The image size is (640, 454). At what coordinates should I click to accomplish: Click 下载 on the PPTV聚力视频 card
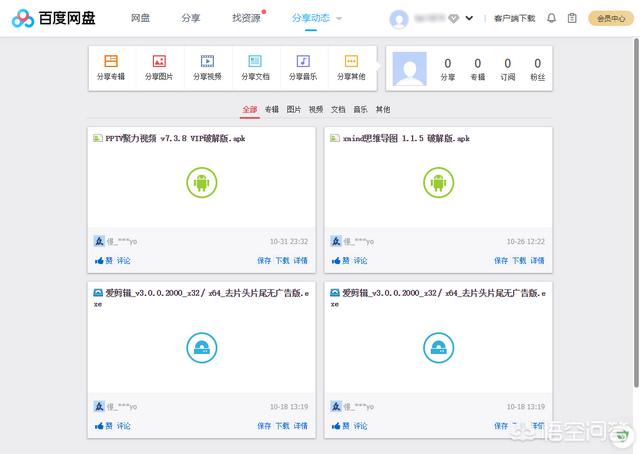tap(282, 260)
